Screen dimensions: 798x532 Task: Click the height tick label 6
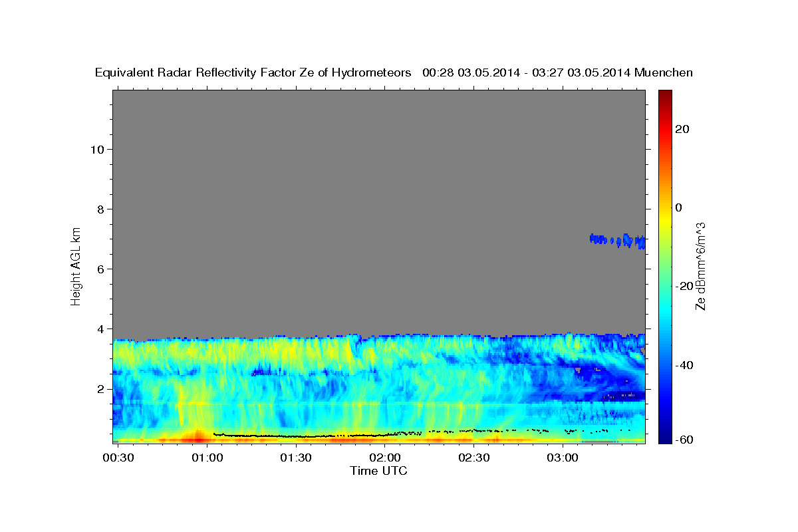coord(100,269)
